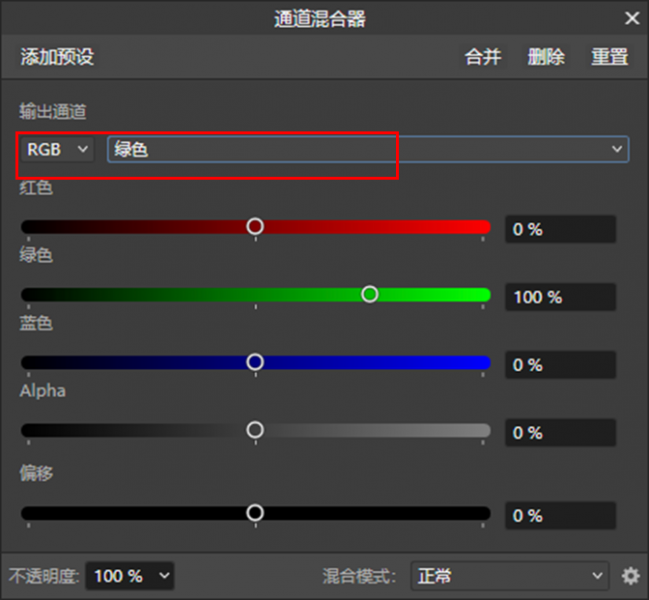
Task: Click the 偏移 label text
Action: click(36, 473)
